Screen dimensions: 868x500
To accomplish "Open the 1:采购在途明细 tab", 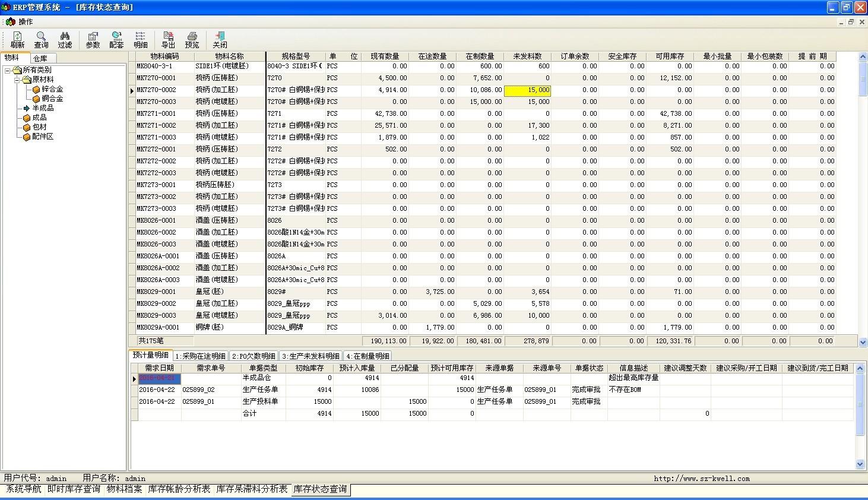I will pos(201,356).
